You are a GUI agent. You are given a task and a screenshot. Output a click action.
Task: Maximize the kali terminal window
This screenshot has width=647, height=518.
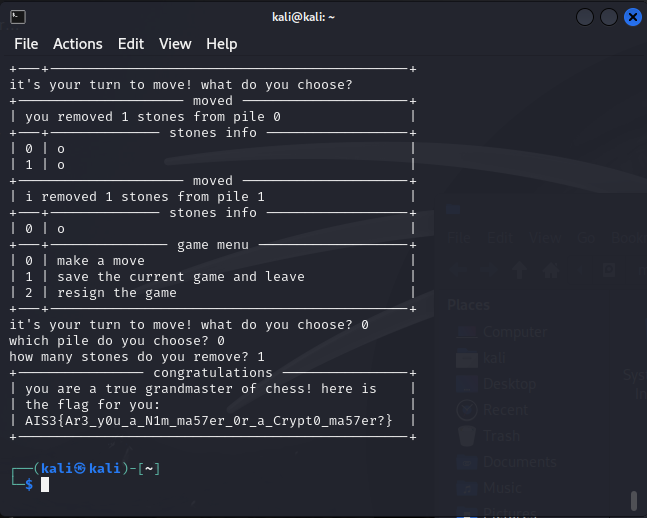[x=608, y=17]
